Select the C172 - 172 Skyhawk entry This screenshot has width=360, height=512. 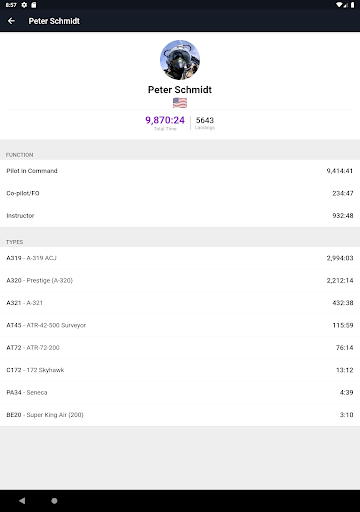[x=180, y=370]
